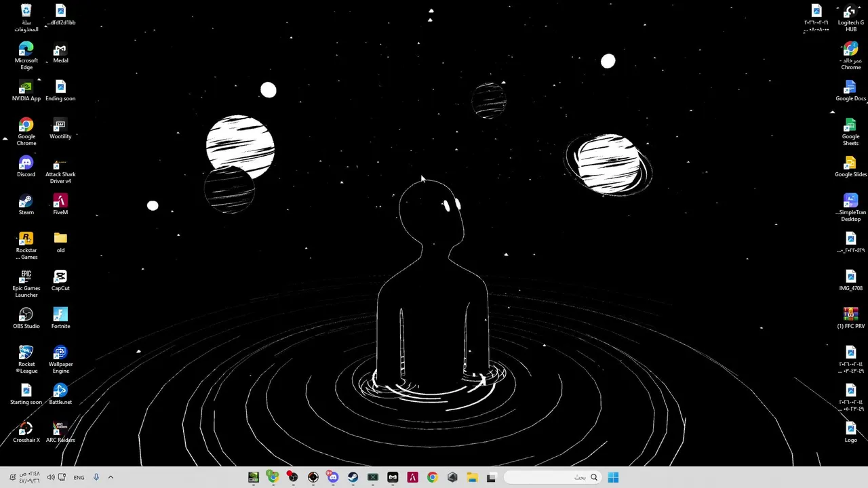Open the Google Sheets desktop shortcut
Image resolution: width=868 pixels, height=488 pixels.
pos(850,132)
